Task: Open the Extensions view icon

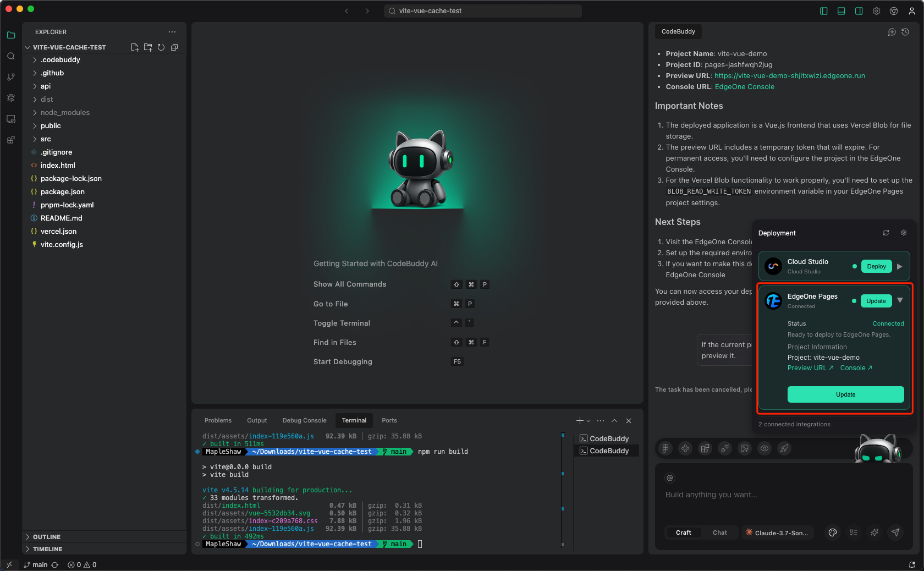Action: point(11,140)
